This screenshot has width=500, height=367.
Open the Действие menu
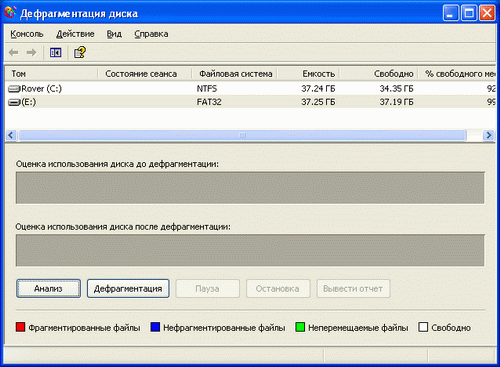tap(75, 34)
